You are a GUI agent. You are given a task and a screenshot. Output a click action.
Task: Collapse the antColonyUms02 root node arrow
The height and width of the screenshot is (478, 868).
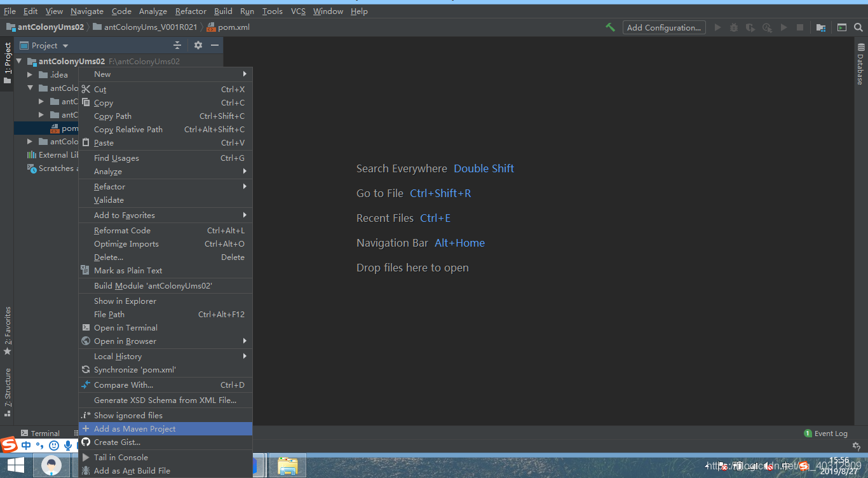click(x=19, y=61)
